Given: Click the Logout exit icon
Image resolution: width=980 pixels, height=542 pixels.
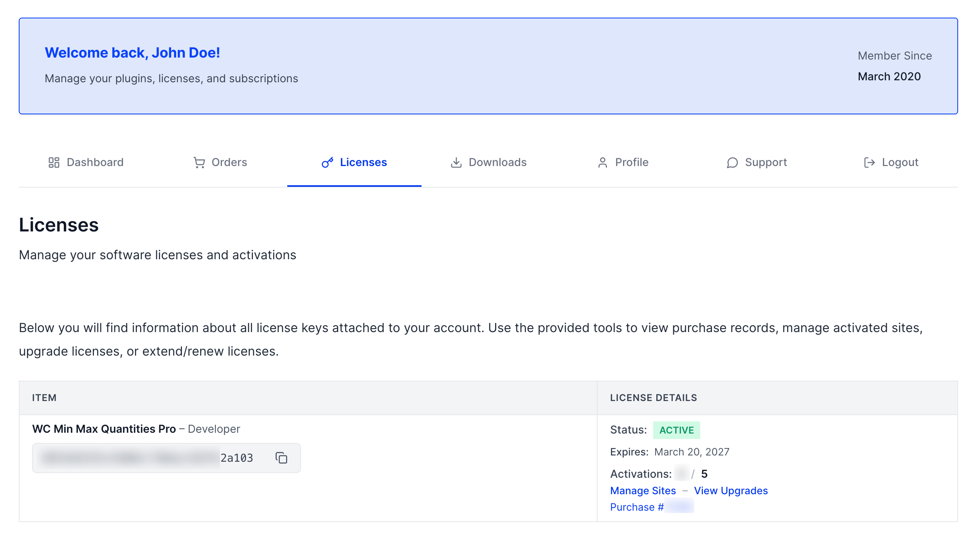Looking at the screenshot, I should [869, 163].
